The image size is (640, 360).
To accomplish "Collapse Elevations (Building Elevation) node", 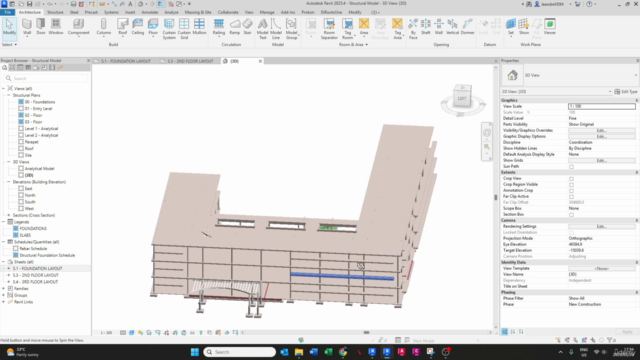I will coord(9,182).
